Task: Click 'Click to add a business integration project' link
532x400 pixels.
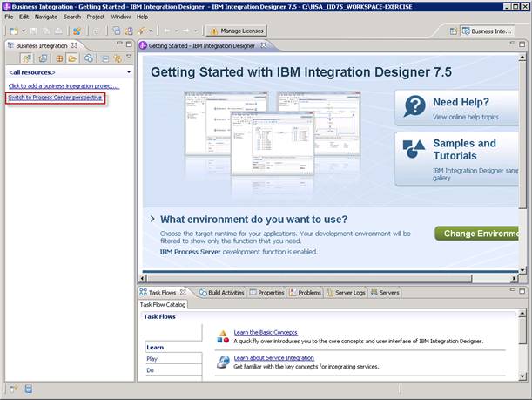Action: (64, 85)
